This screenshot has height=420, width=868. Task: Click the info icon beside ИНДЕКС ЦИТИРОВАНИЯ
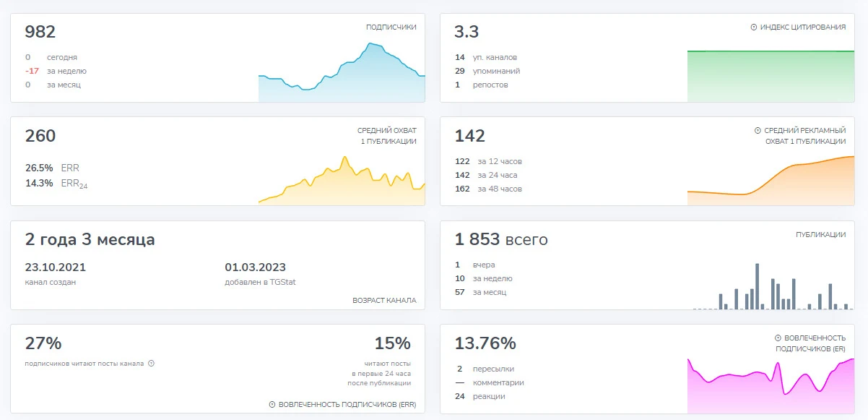754,27
